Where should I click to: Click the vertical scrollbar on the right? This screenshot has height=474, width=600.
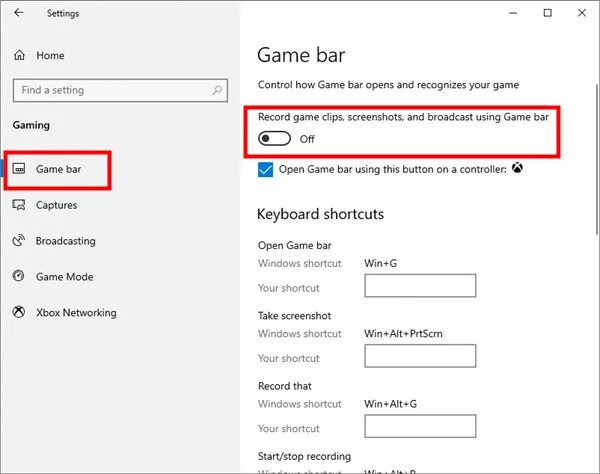597,159
